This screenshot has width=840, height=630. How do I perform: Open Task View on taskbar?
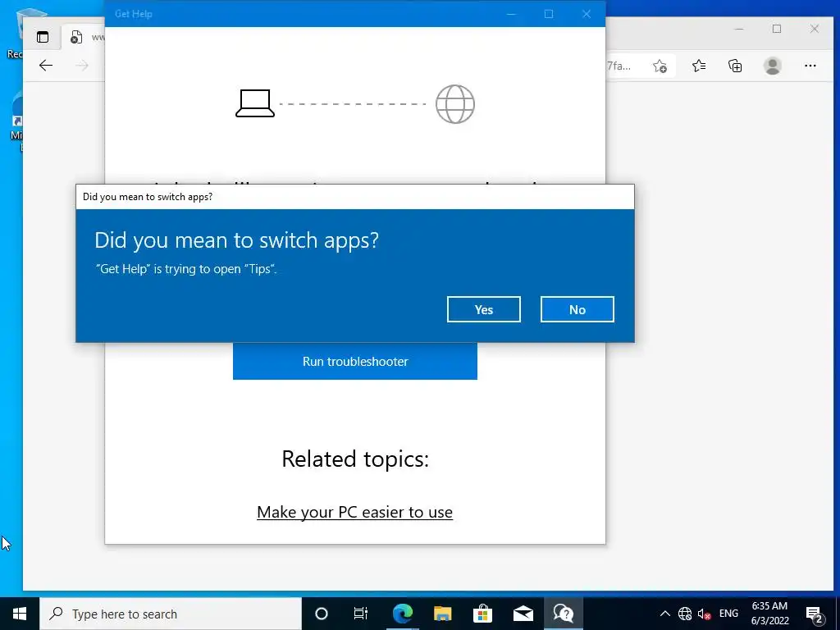[361, 614]
